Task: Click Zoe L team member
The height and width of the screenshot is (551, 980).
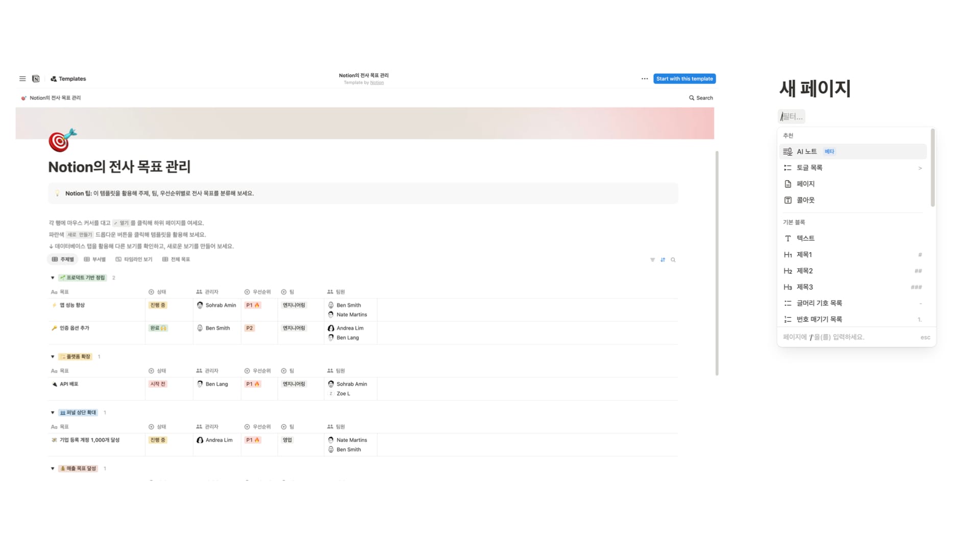Action: (x=339, y=394)
